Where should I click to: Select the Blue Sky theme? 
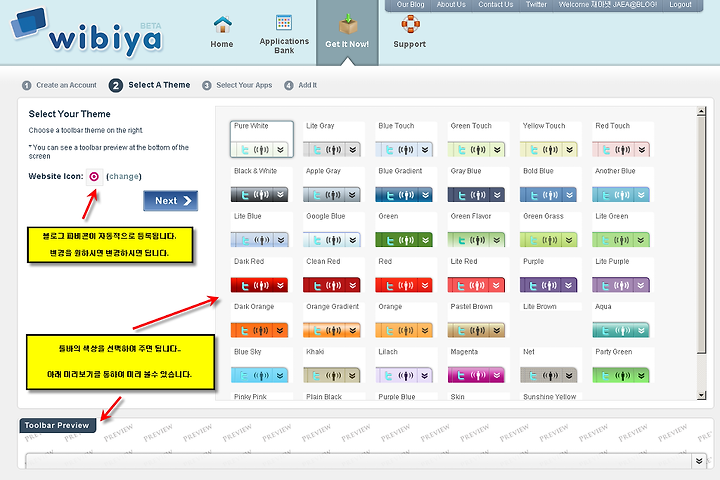click(x=261, y=365)
